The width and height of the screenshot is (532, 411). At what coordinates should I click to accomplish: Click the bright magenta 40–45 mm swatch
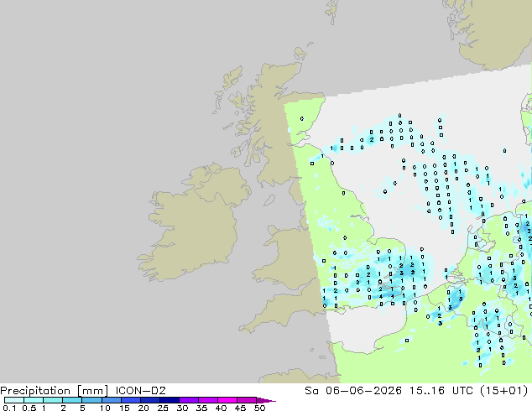[x=227, y=400]
